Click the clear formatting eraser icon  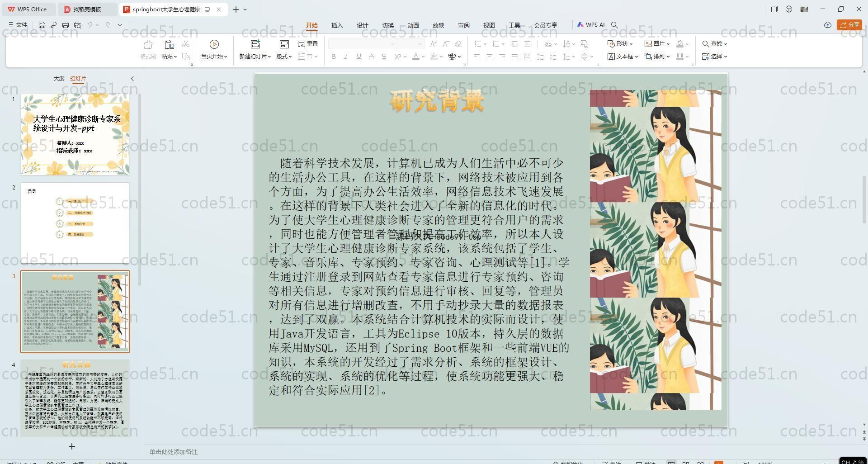click(458, 44)
